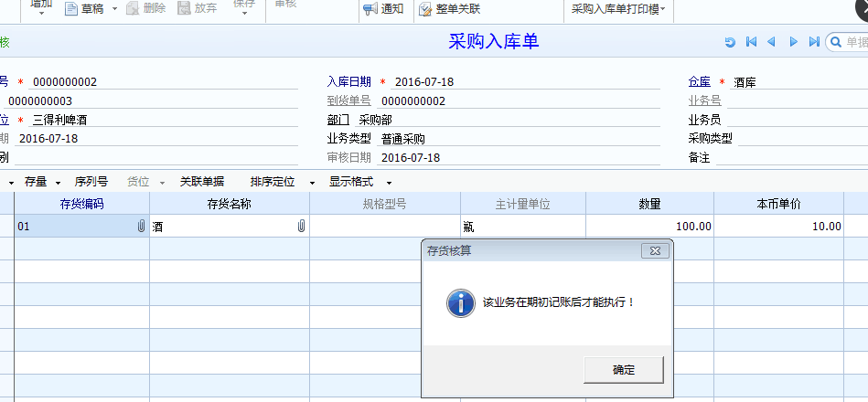Click the paperclip icon in 存货名称 cell
This screenshot has height=402, width=868.
click(x=301, y=227)
